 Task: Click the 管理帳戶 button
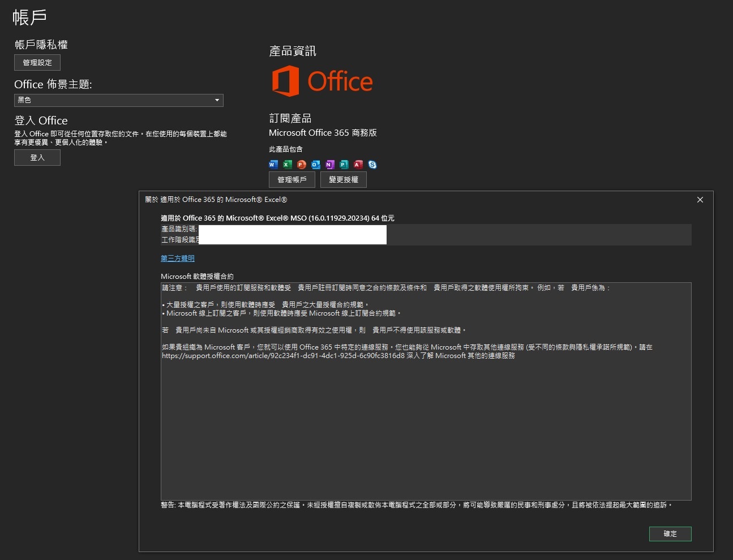coord(292,180)
